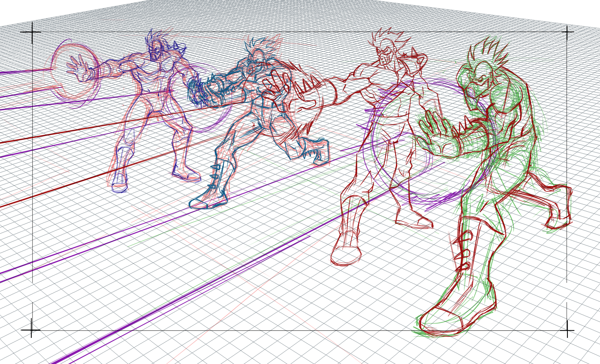The width and height of the screenshot is (600, 364).
Task: Click the blue figure's glowing energy disc
Action: point(75,73)
